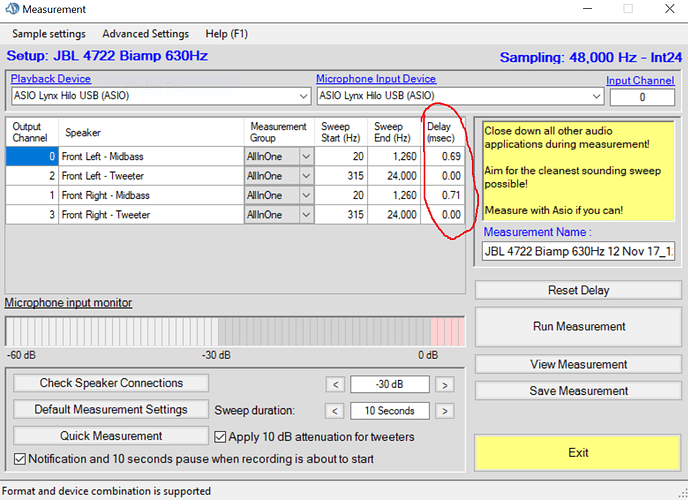Click the yellow Exit button

click(578, 453)
